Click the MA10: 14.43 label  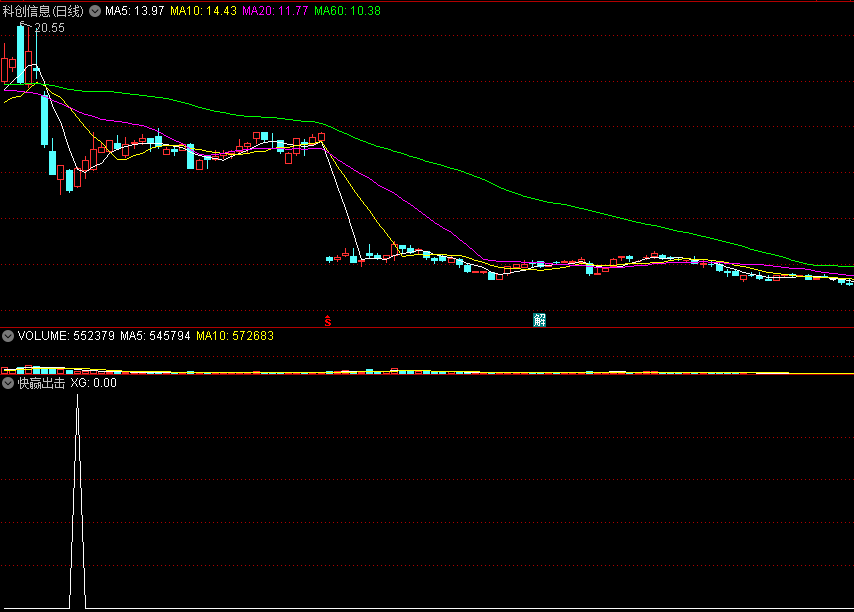[203, 11]
